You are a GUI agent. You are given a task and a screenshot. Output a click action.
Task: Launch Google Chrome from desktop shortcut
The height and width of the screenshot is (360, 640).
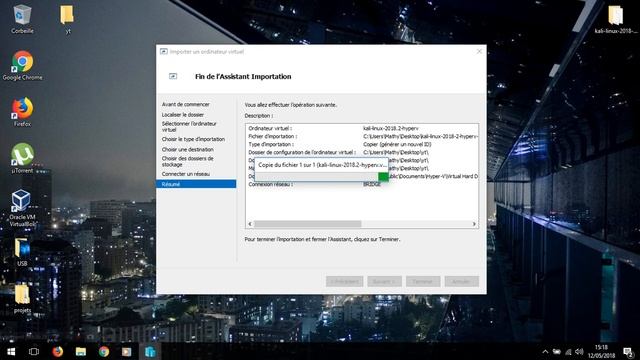[x=22, y=65]
